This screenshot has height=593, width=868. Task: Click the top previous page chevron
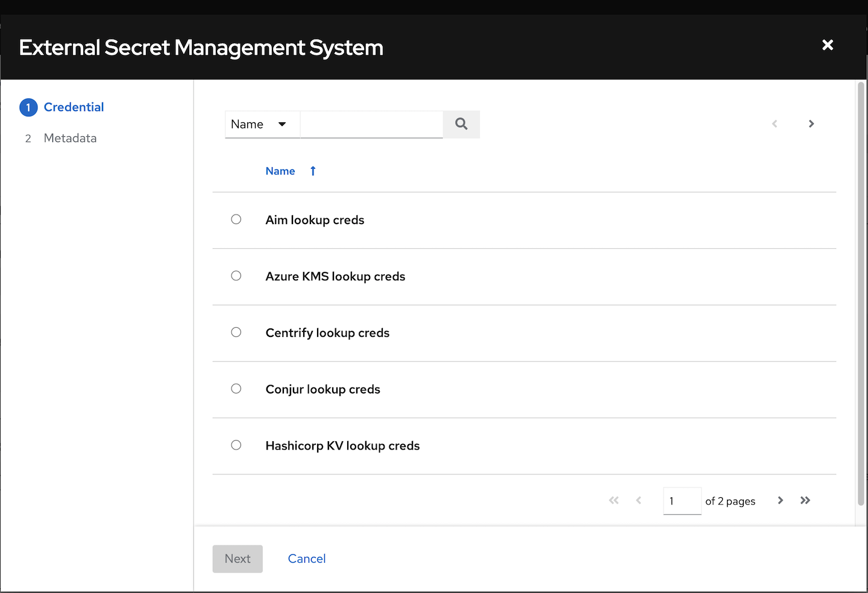tap(775, 124)
